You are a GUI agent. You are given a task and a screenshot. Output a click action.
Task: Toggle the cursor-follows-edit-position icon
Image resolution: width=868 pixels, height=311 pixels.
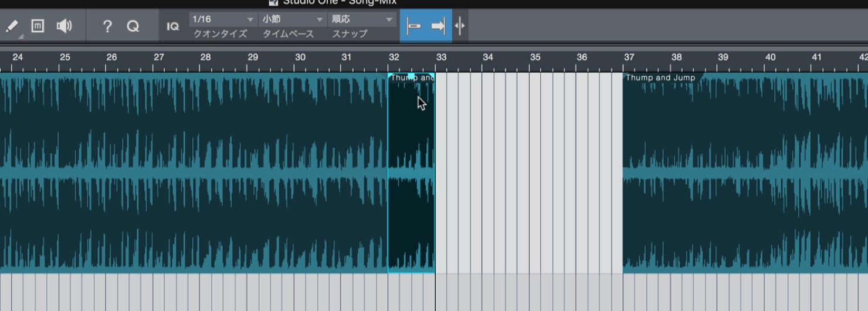(x=460, y=26)
